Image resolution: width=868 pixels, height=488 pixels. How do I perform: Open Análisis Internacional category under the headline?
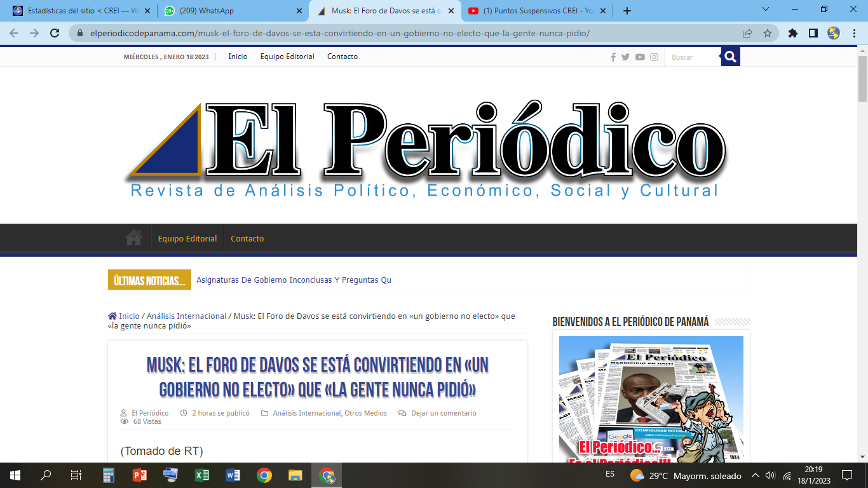pos(307,413)
